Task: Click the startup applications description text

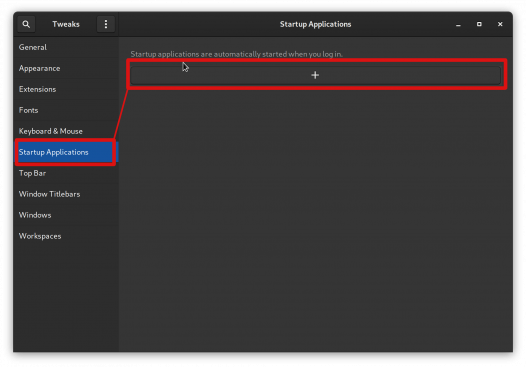Action: (236, 54)
